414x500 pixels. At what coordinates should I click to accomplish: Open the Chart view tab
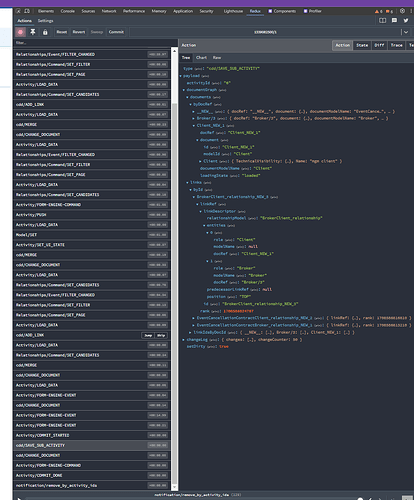tap(201, 58)
